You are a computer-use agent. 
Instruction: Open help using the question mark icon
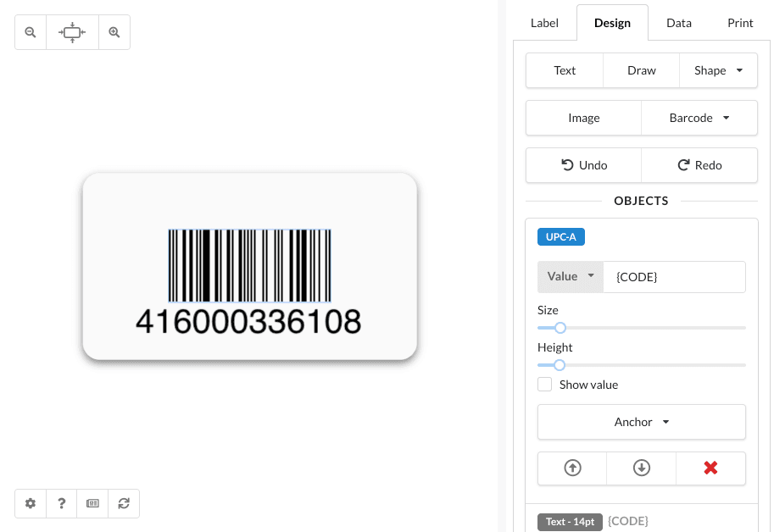[x=61, y=503]
